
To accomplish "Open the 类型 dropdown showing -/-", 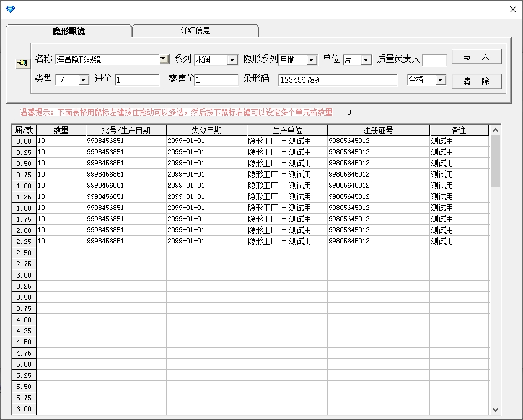I will [x=84, y=80].
